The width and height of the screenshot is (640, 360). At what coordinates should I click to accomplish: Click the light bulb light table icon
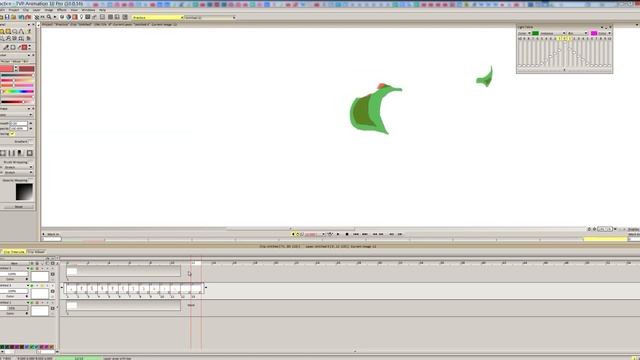pyautogui.click(x=81, y=17)
